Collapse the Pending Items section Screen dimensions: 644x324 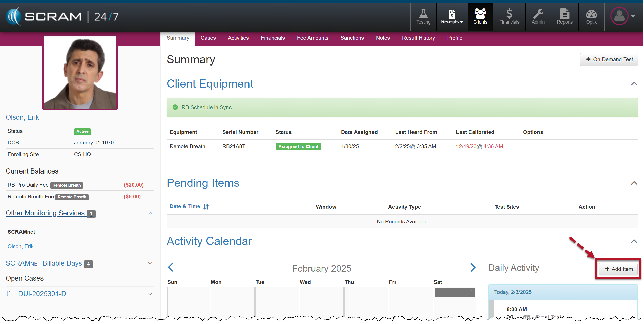pos(634,183)
